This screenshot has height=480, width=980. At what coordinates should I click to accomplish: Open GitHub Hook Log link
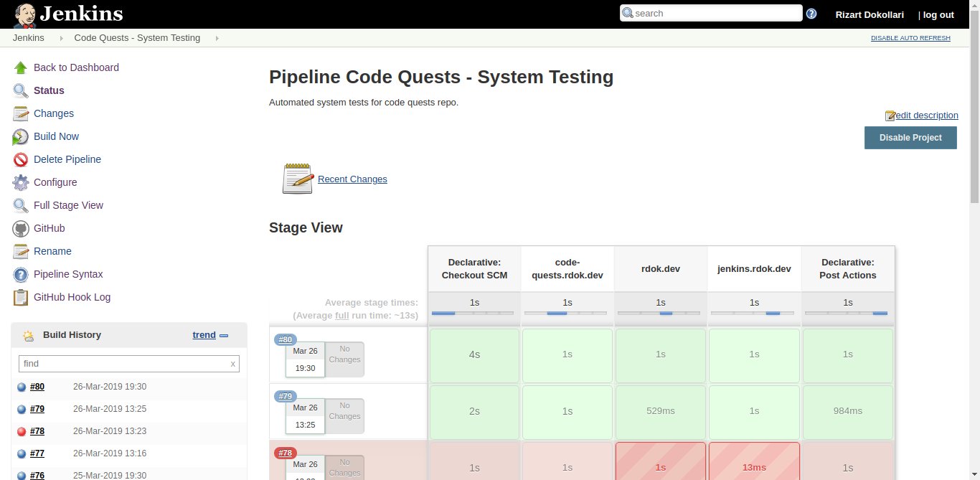pyautogui.click(x=72, y=297)
